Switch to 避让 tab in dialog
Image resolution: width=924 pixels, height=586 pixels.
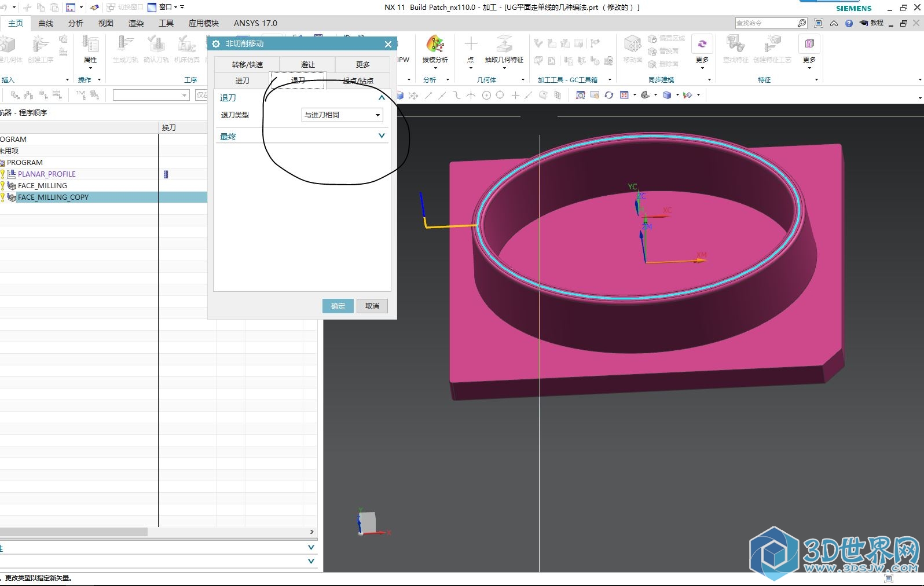[x=307, y=64]
